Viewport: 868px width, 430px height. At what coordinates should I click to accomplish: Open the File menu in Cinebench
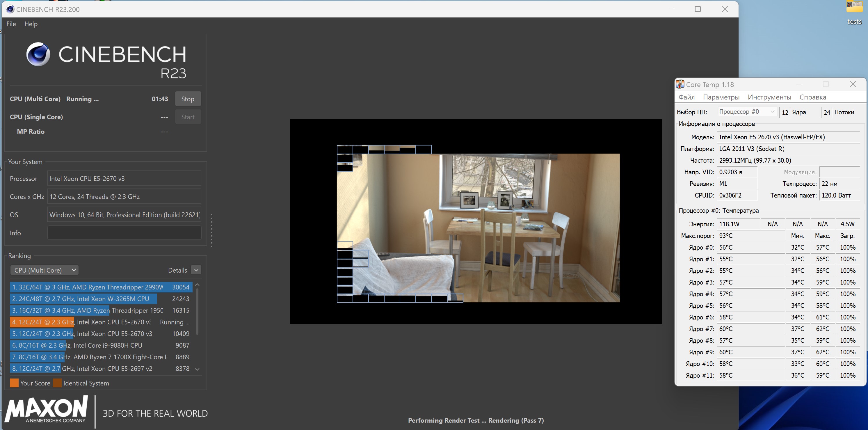[x=11, y=24]
